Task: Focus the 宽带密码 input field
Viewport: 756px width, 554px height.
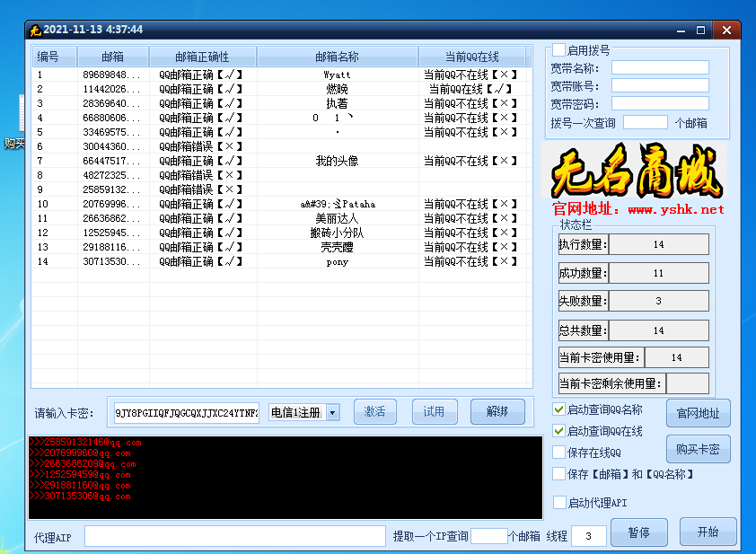Action: 660,103
